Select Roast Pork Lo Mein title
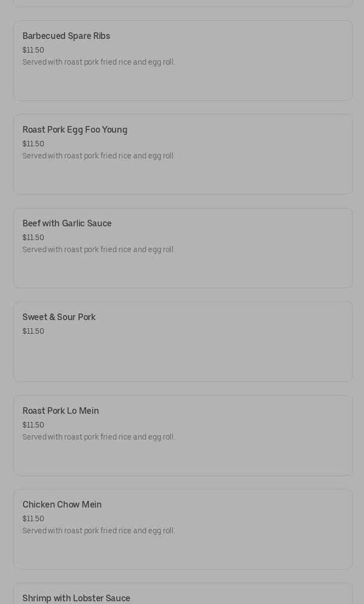 (61, 411)
